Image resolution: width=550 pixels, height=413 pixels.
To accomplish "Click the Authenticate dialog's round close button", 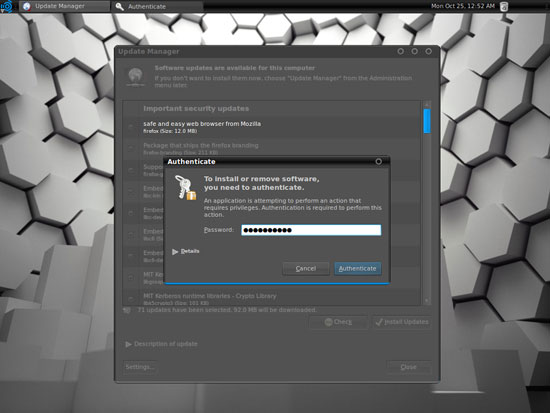I will click(378, 161).
